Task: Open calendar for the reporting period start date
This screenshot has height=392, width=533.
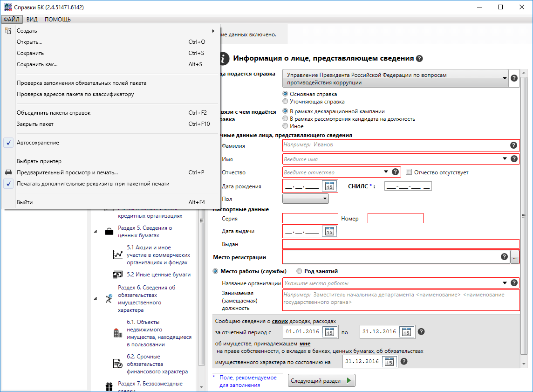Action: [329, 332]
